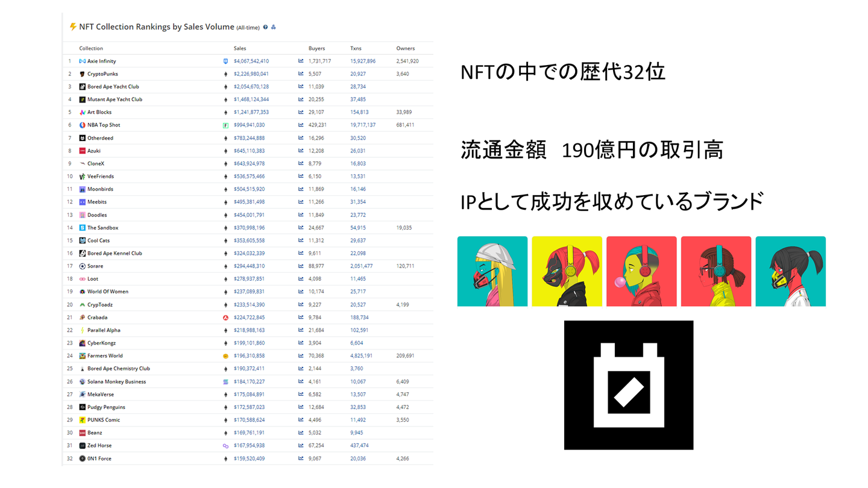Viewport: 868px width, 488px height.
Task: Click the help question mark icon beside the title
Action: click(265, 27)
